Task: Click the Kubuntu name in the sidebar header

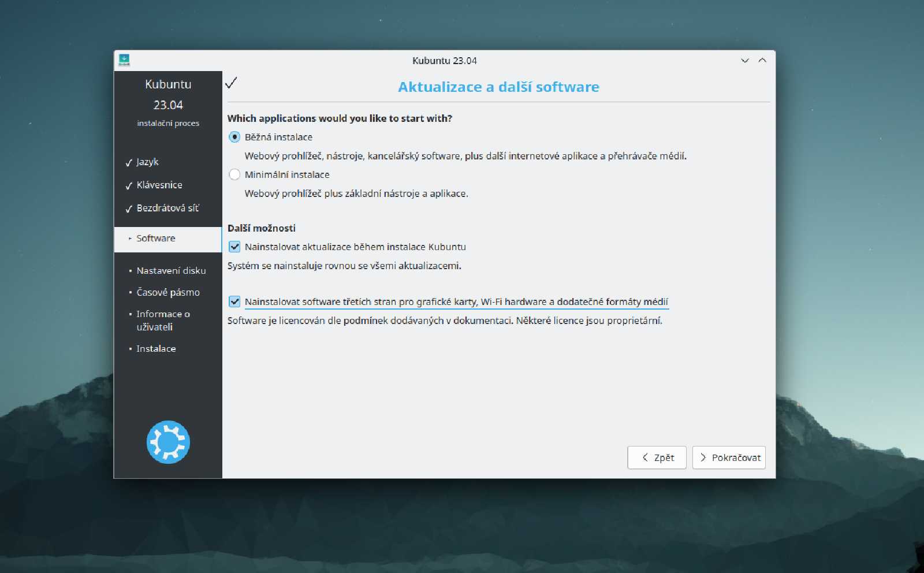Action: coord(168,84)
